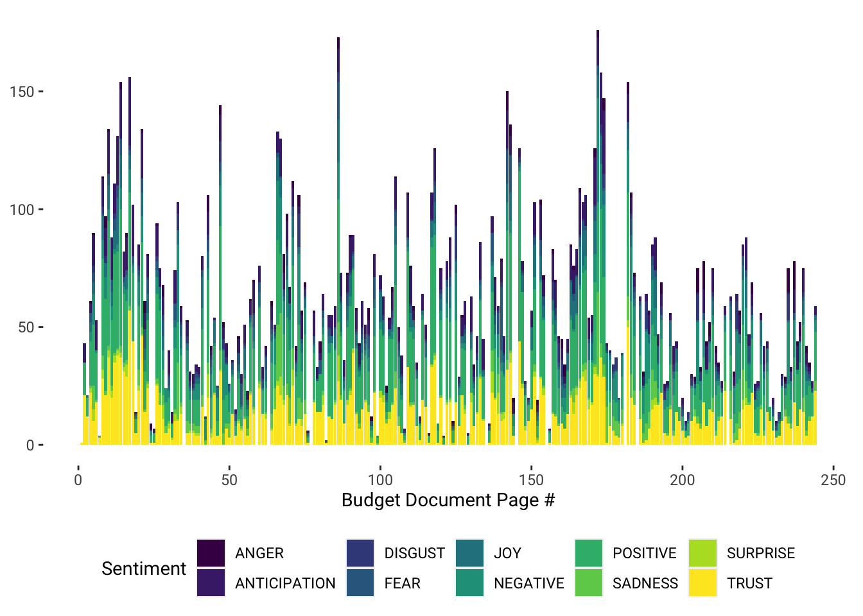Click the Budget Document Page # axis title
The image size is (863, 616).
click(448, 500)
